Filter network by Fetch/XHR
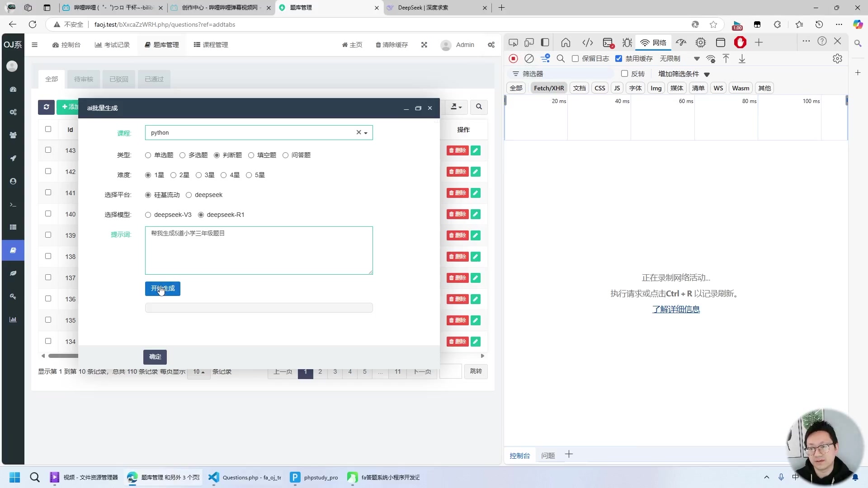Image resolution: width=868 pixels, height=488 pixels. 549,88
